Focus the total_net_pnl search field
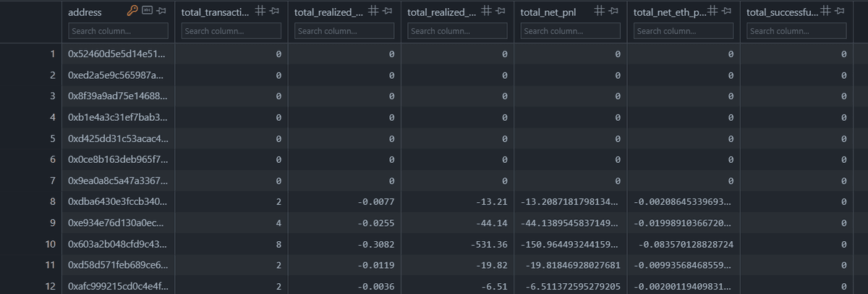The height and width of the screenshot is (294, 868). pos(571,31)
